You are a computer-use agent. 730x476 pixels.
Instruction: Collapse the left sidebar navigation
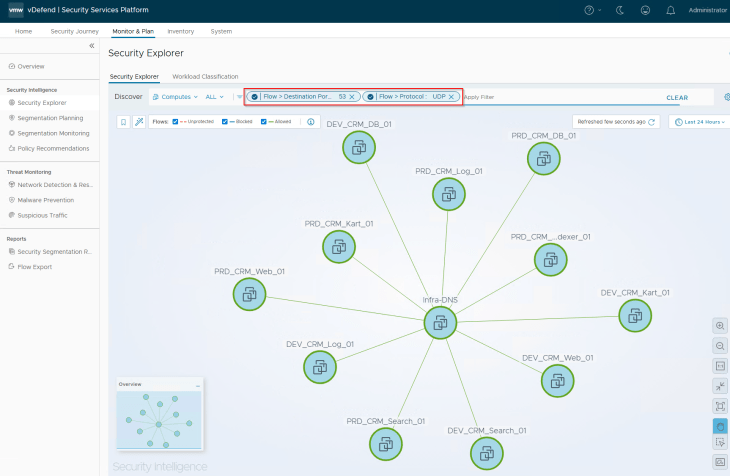click(92, 46)
